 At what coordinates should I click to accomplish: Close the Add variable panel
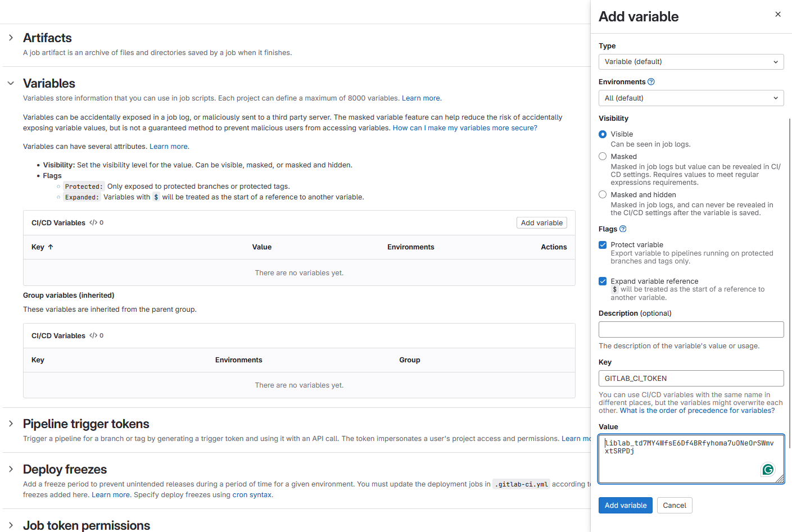[x=778, y=14]
